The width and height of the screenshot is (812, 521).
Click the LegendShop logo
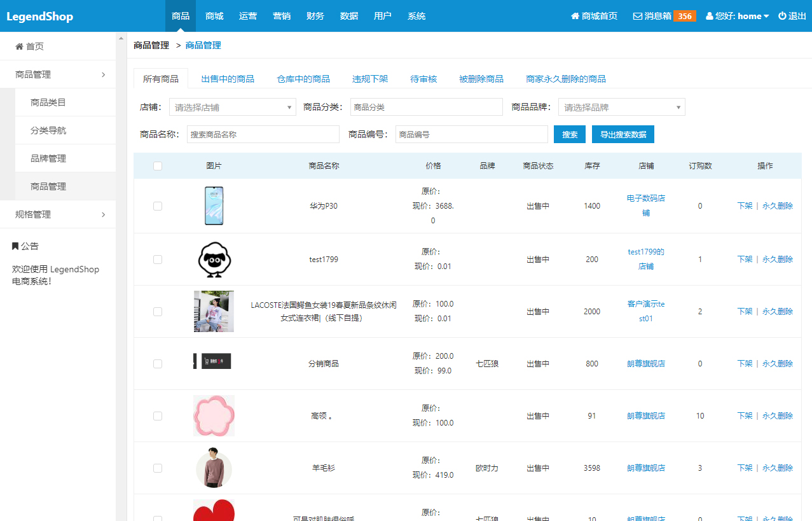coord(39,17)
